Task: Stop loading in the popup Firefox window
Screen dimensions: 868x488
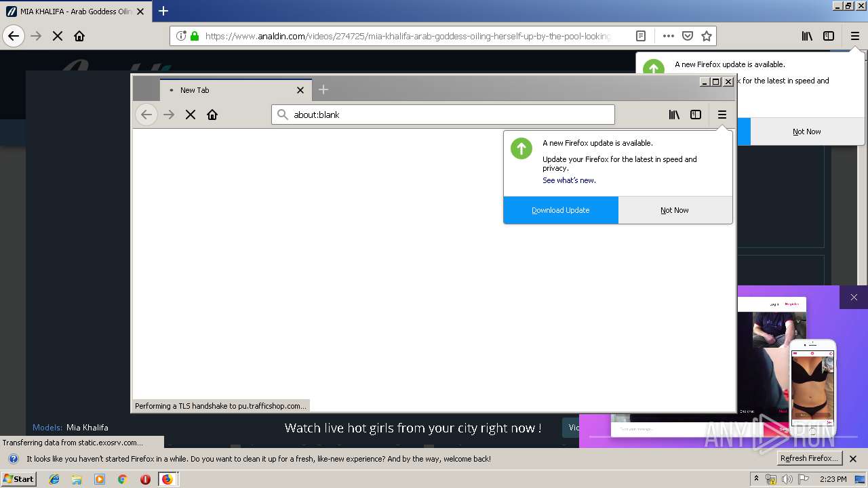Action: tap(191, 115)
